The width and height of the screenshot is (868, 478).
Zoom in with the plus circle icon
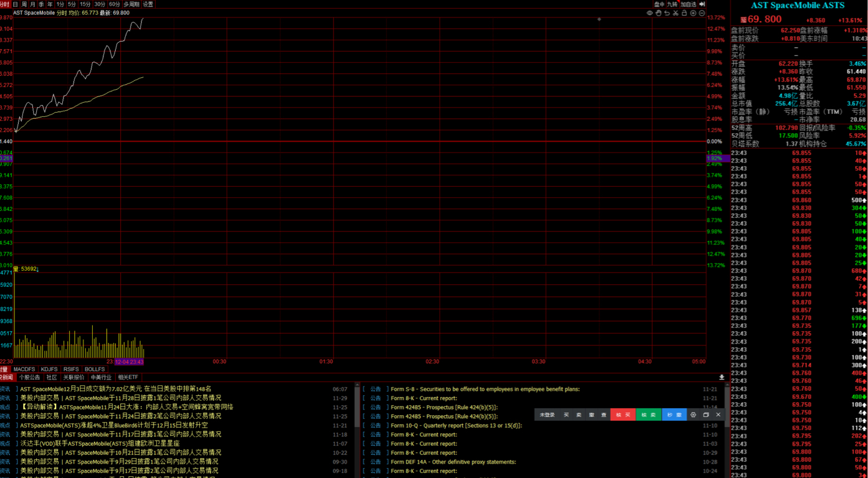tap(693, 13)
